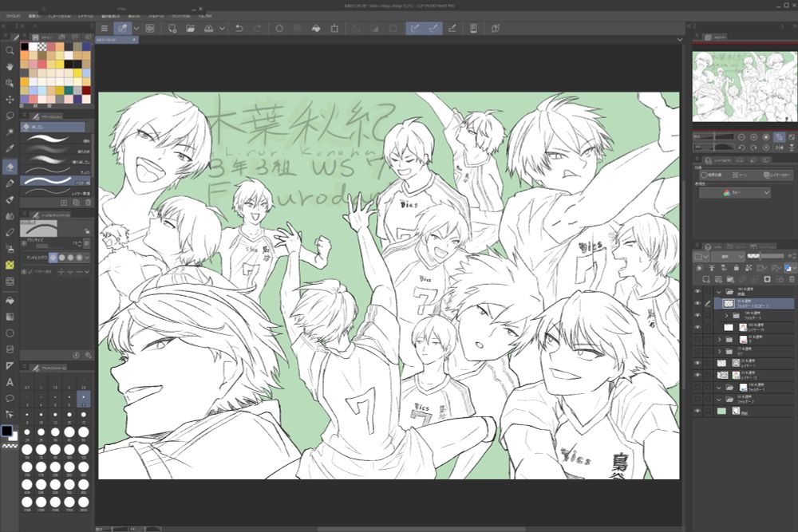The height and width of the screenshot is (532, 798).
Task: Toggle the Border effect option in Layer Property
Action: [x=713, y=175]
